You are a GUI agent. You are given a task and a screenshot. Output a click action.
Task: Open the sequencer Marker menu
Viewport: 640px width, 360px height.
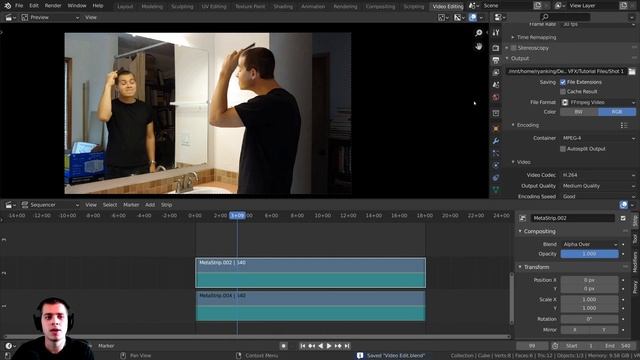[x=131, y=205]
